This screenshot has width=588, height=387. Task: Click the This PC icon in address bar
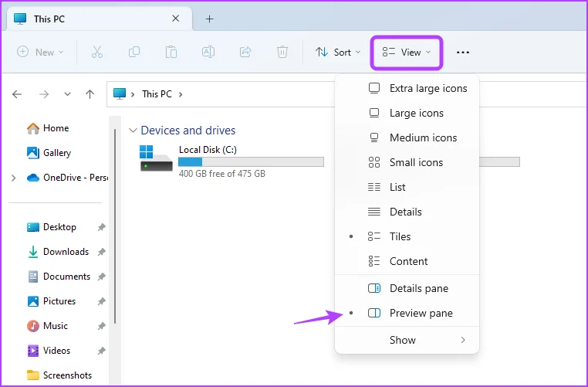point(120,93)
